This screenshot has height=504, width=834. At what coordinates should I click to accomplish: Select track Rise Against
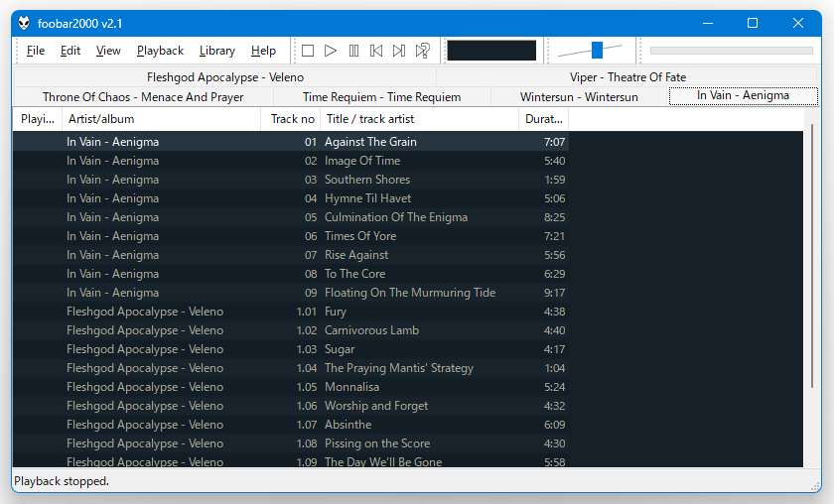[290, 255]
